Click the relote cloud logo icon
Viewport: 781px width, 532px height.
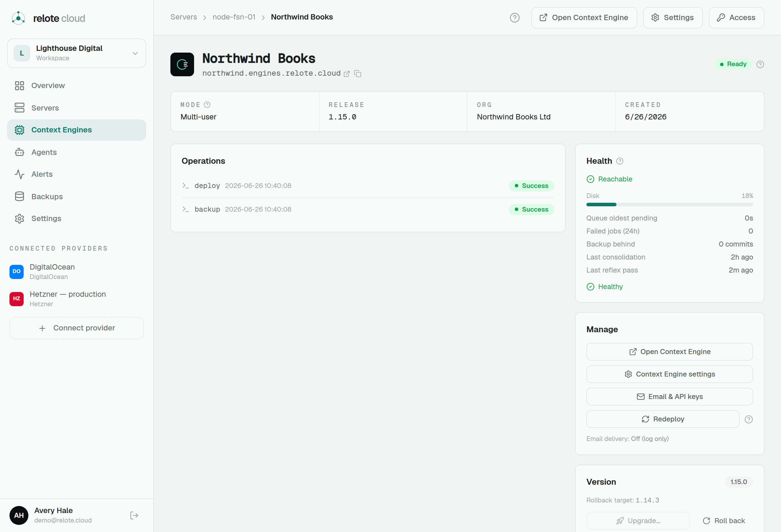(x=18, y=18)
